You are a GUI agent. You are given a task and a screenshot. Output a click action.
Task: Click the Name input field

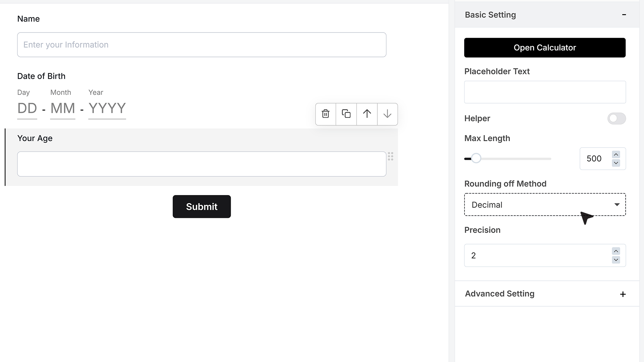(202, 45)
